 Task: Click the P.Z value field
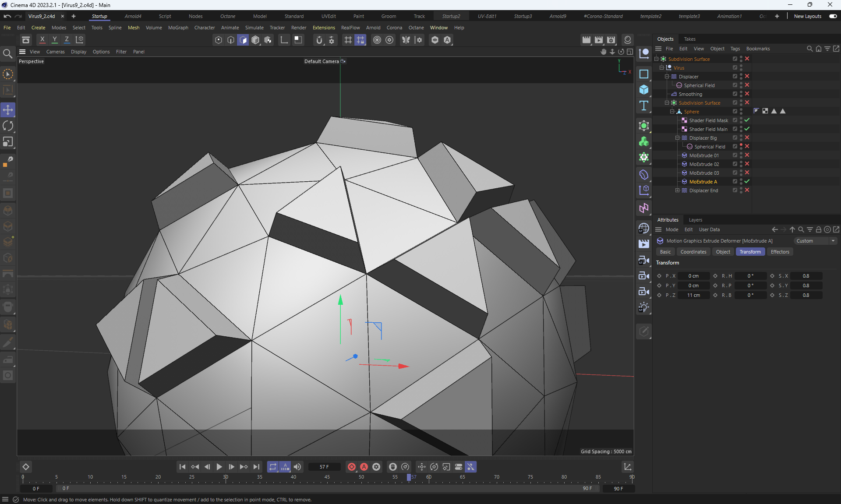[693, 295]
